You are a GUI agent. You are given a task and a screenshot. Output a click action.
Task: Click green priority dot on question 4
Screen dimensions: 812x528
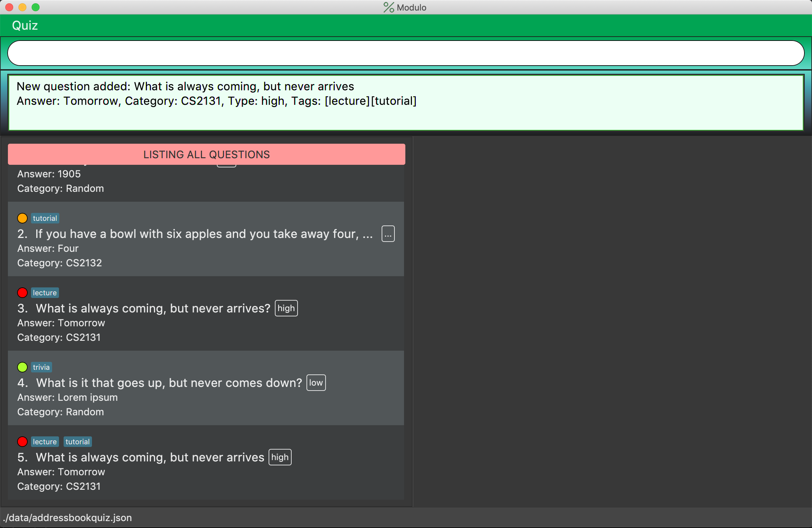pos(22,367)
